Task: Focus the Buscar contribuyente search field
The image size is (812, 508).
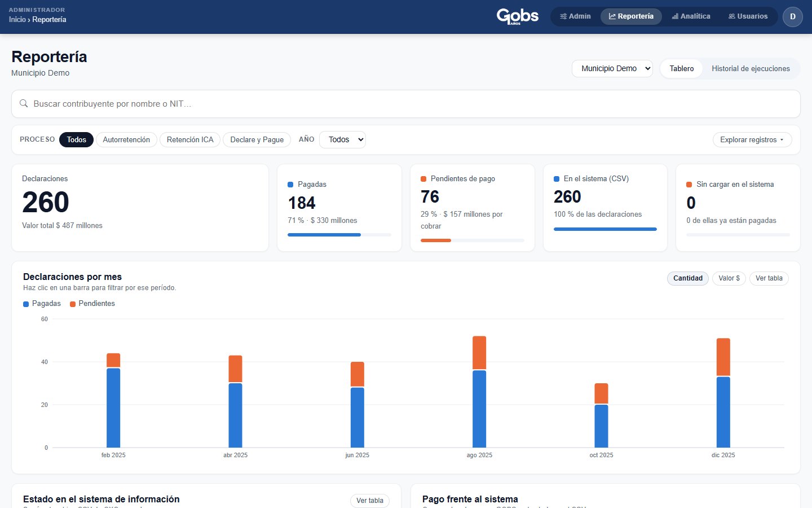Action: click(x=406, y=104)
